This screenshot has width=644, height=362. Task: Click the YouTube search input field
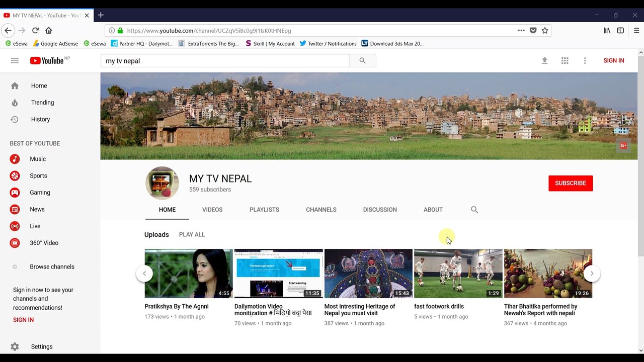pyautogui.click(x=225, y=61)
